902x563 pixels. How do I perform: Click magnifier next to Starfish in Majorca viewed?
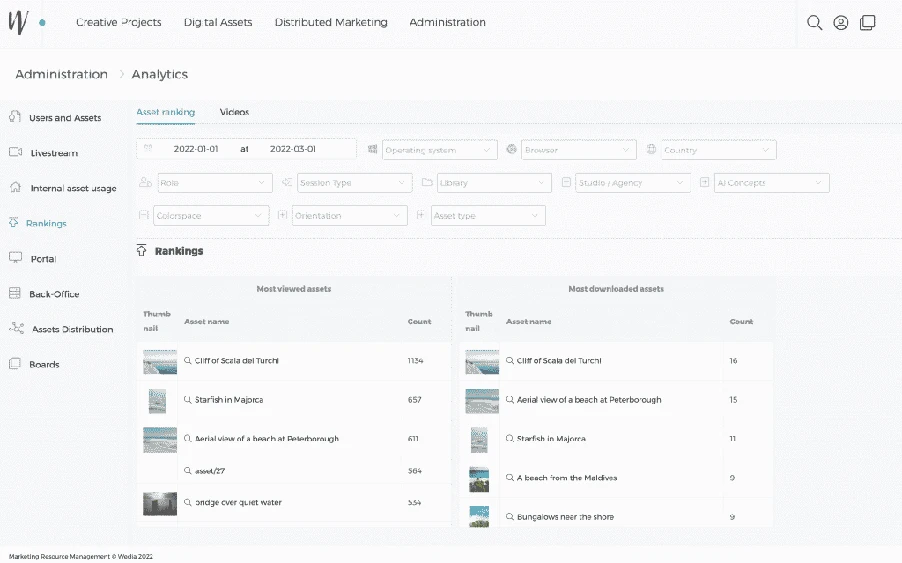point(188,399)
